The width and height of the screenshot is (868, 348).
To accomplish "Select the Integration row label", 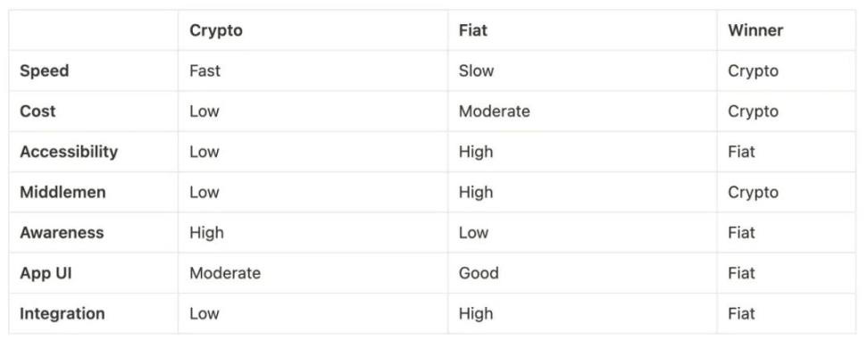I will tap(62, 314).
